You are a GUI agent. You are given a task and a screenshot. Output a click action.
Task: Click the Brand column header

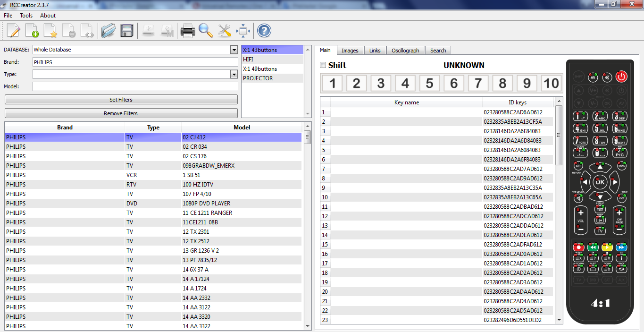tap(65, 128)
